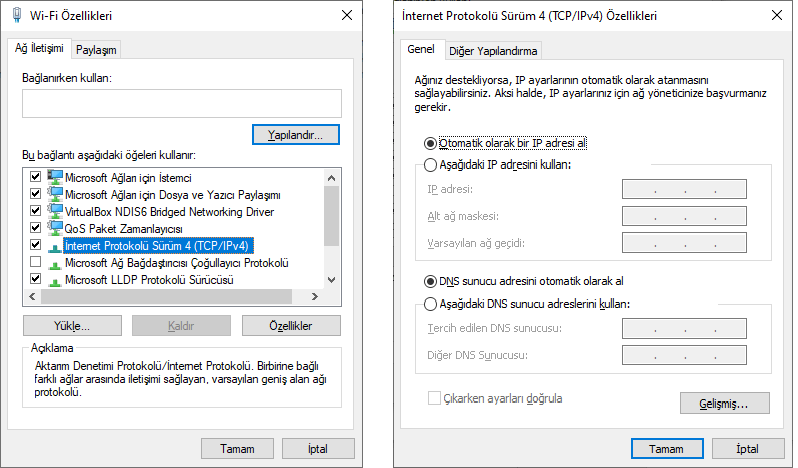The width and height of the screenshot is (798, 468).
Task: Click the İnternet Protokolü Sürüm 4 icon
Action: pos(54,246)
